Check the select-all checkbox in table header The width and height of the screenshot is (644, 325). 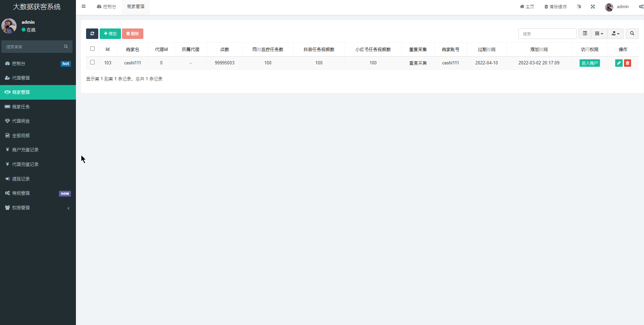tap(92, 49)
